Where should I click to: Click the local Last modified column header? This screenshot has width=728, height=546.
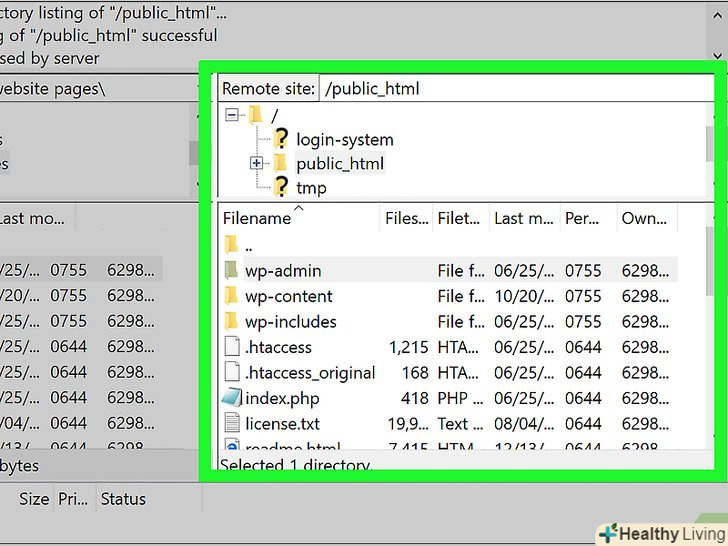[x=35, y=218]
